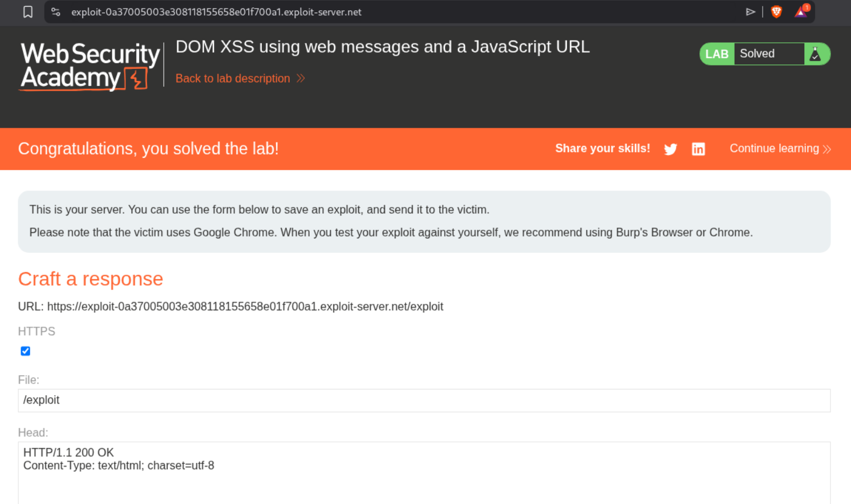Open the Brave Shields lion icon
The image size is (851, 504).
tap(776, 12)
